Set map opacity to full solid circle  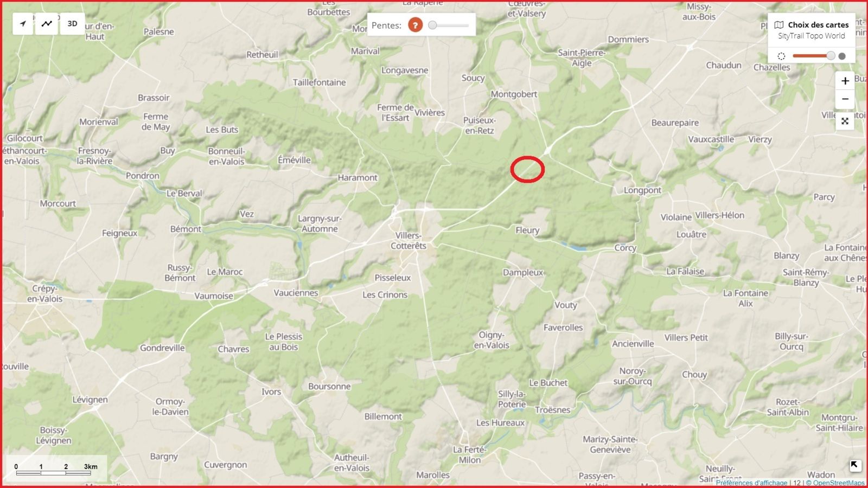click(x=842, y=56)
